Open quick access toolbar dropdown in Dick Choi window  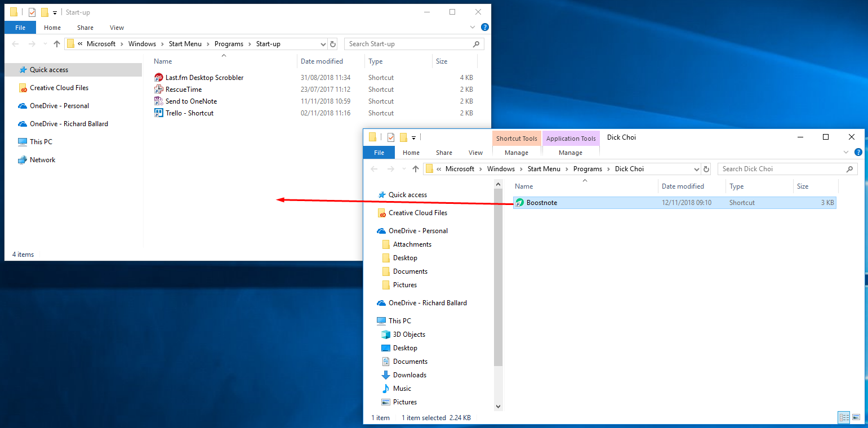point(413,137)
